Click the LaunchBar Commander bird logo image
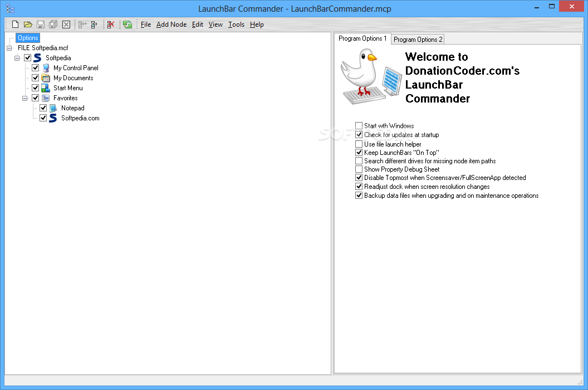This screenshot has width=588, height=390. pos(371,77)
